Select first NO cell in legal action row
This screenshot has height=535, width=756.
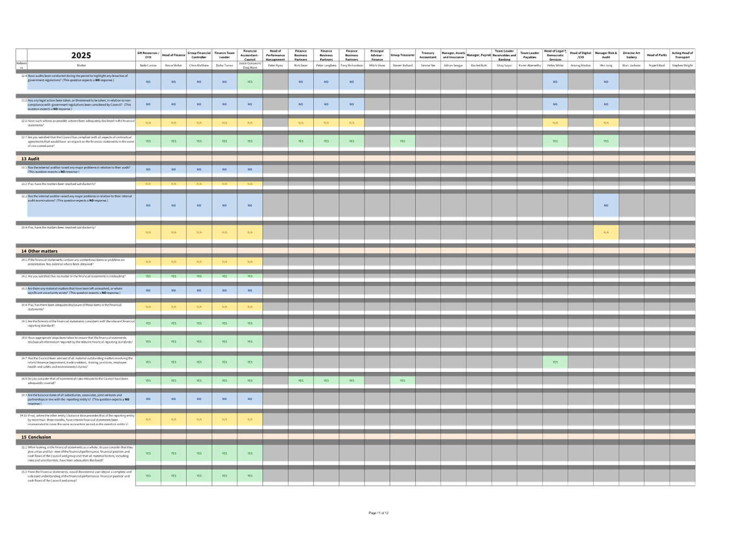pyautogui.click(x=148, y=104)
